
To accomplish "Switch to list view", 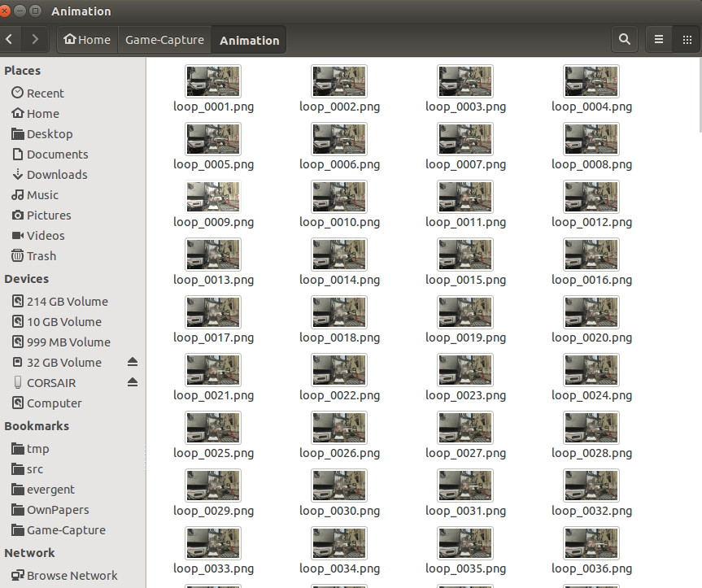I will 659,39.
